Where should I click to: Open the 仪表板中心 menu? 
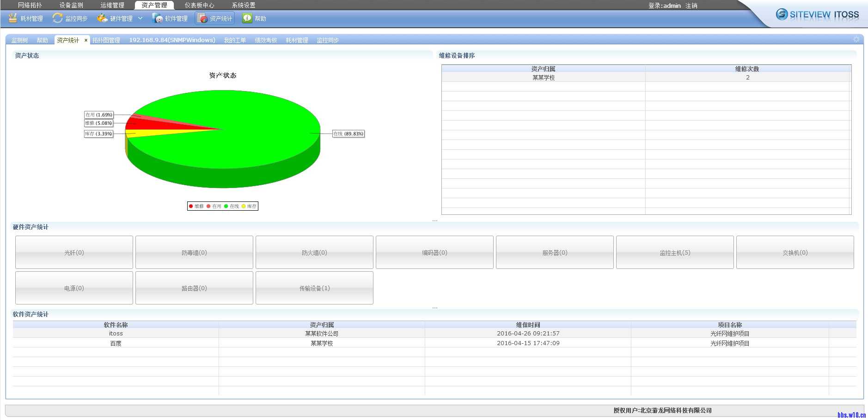(199, 5)
